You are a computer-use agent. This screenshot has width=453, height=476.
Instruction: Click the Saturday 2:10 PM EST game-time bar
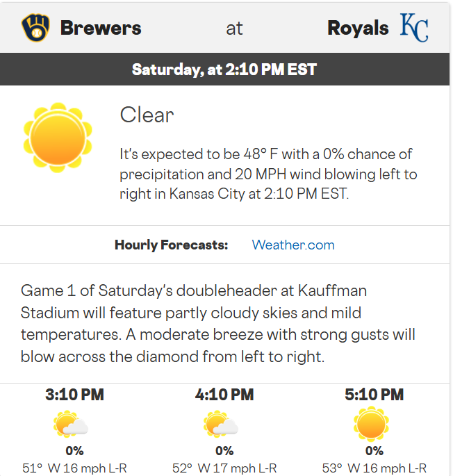tap(224, 69)
